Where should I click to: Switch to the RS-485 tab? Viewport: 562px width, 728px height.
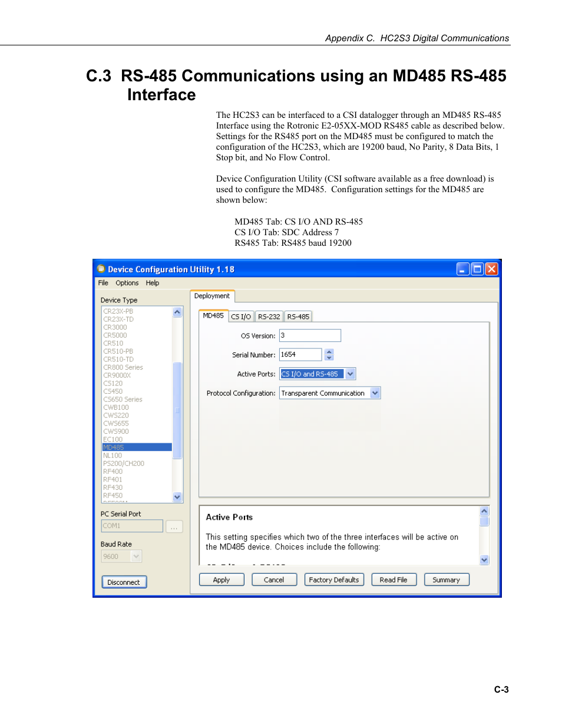298,317
